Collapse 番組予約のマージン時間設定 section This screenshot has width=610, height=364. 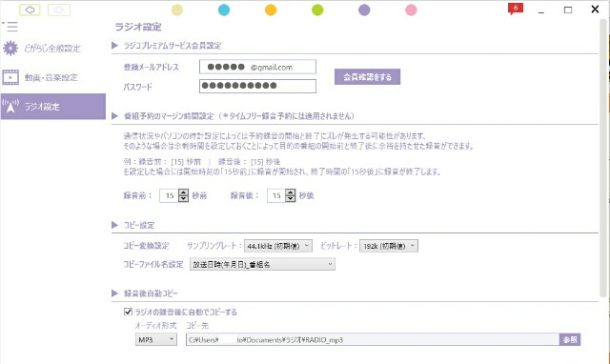[x=114, y=116]
